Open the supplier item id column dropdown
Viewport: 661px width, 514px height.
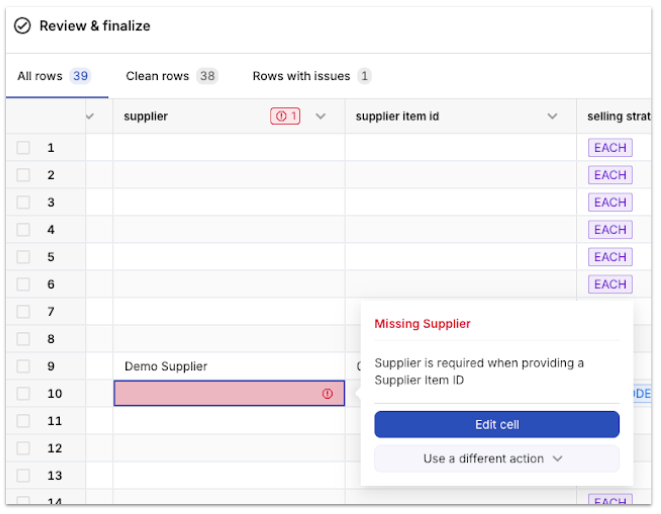pos(552,117)
